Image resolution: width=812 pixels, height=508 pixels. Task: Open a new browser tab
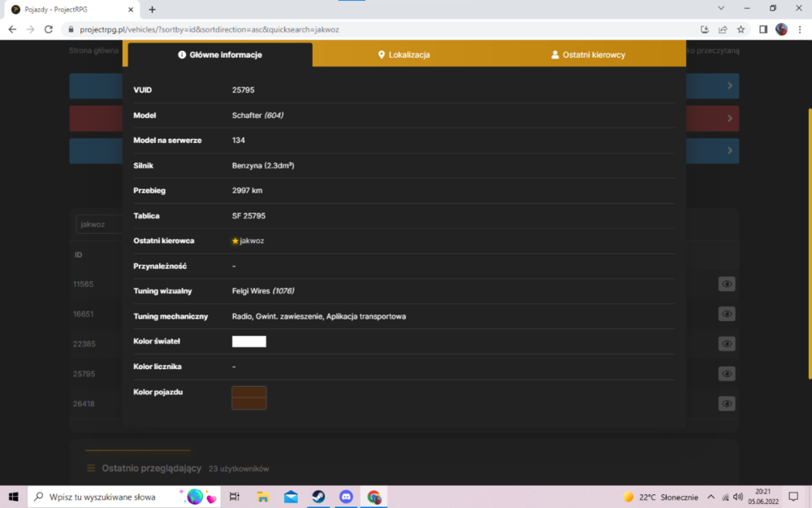pos(153,9)
